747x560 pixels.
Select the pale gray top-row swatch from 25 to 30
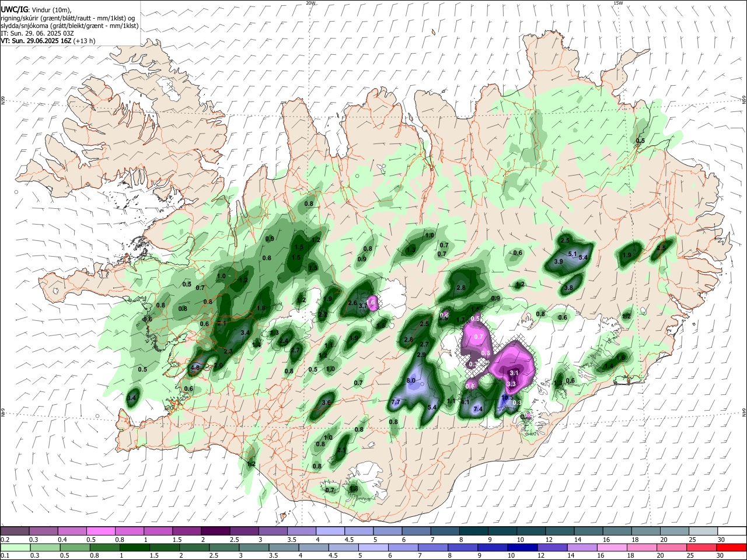point(703,531)
